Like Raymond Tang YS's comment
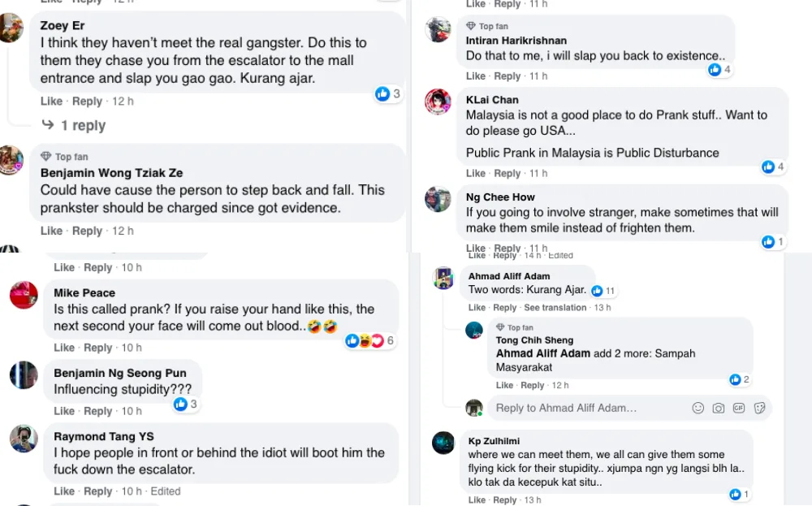The height and width of the screenshot is (506, 812). (64, 491)
